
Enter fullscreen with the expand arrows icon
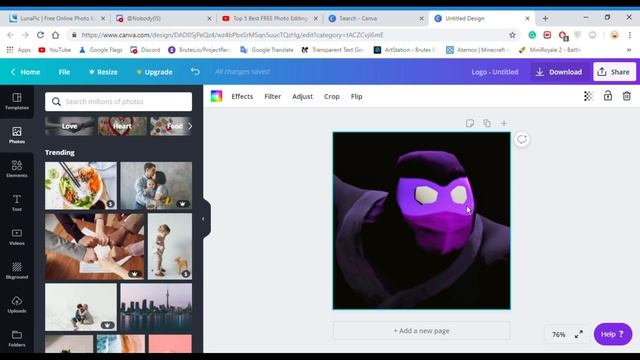[579, 334]
